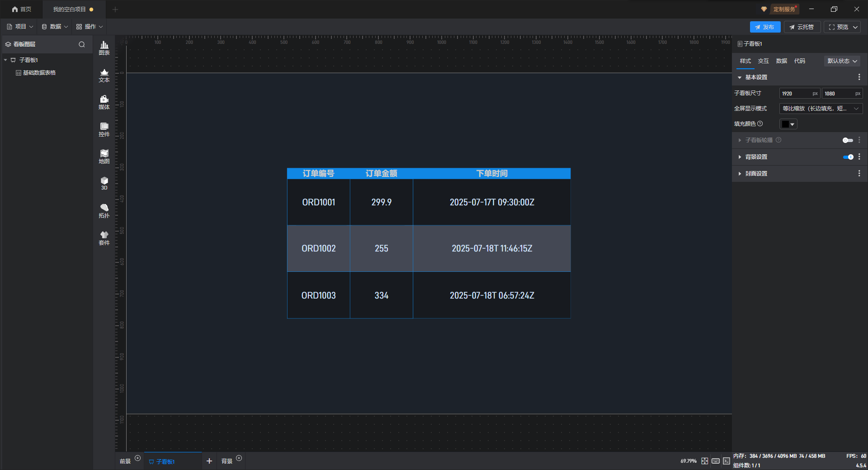
Task: Switch to the 交互 tab
Action: click(x=763, y=61)
